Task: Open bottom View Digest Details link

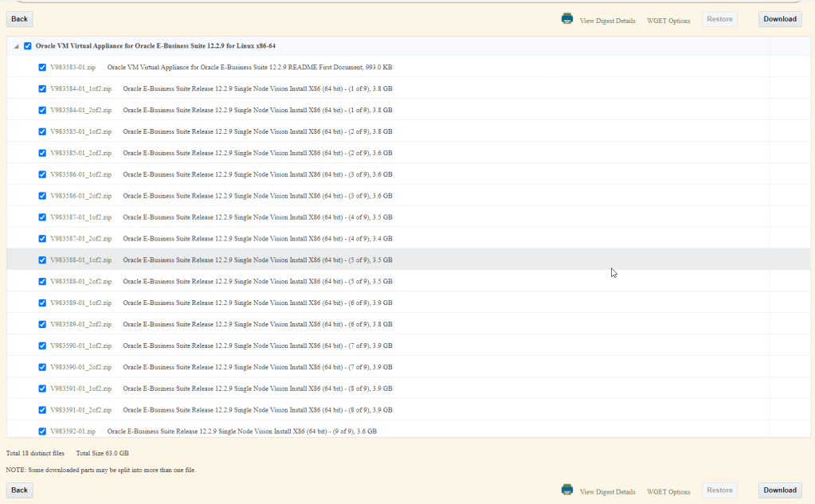Action: pyautogui.click(x=607, y=492)
